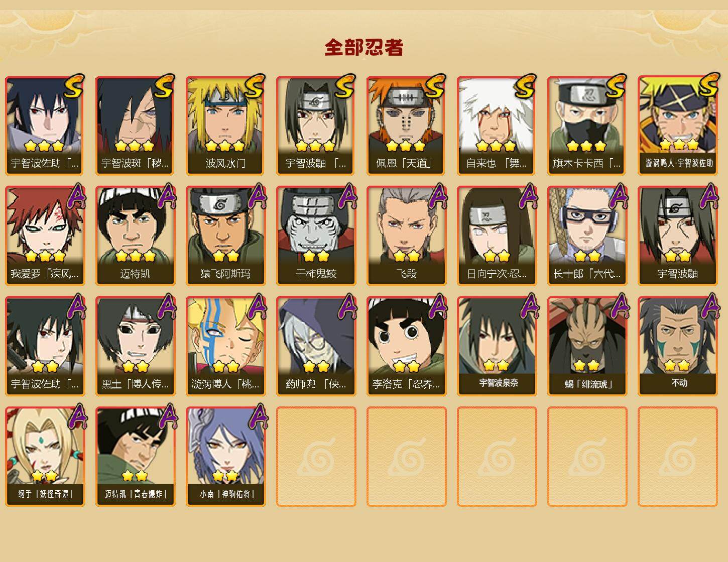Select the 宇智波泉奈 ninja card
Screen dimensions: 728x562
click(x=497, y=346)
